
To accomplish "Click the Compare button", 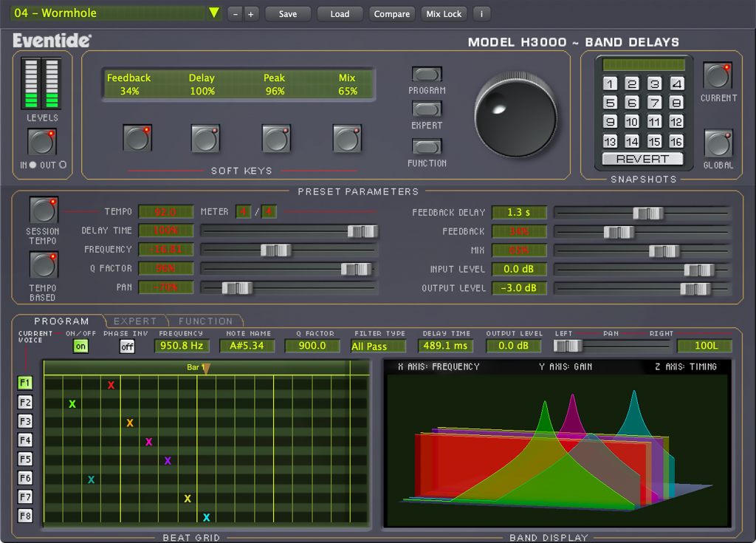I will [391, 13].
